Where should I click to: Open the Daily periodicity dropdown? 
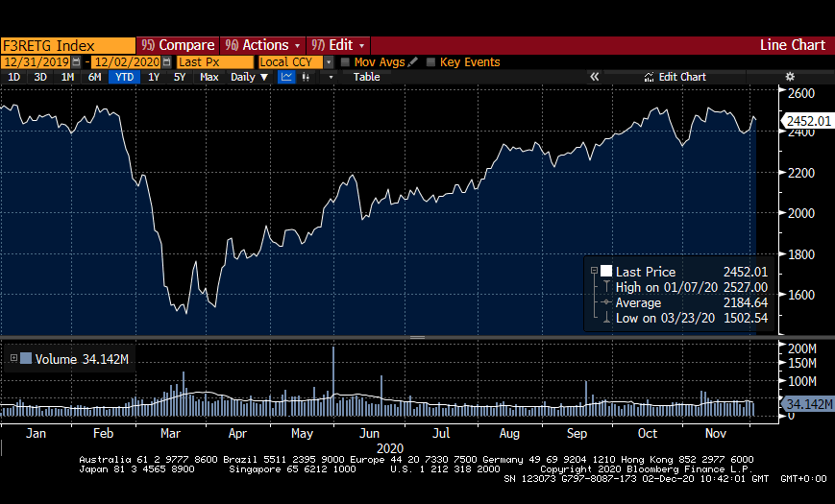click(x=249, y=77)
